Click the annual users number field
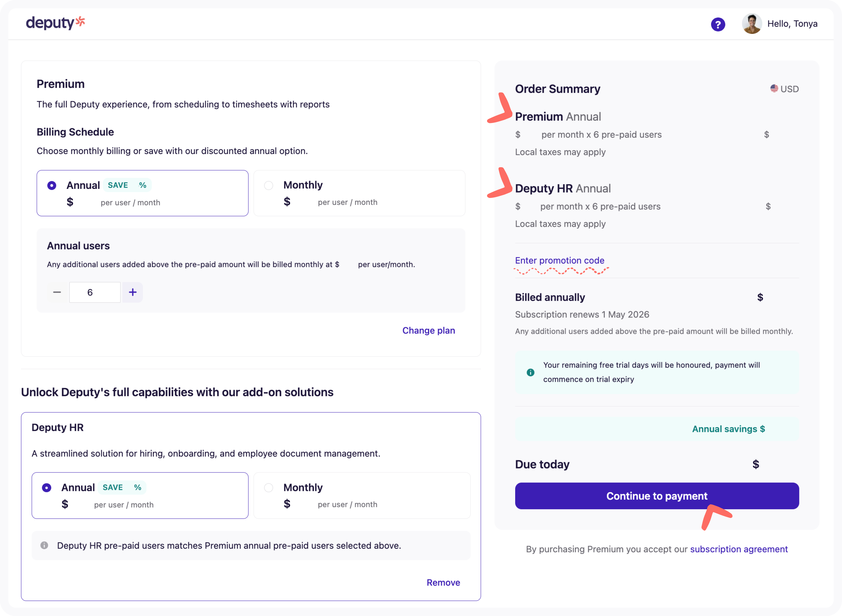 pyautogui.click(x=95, y=292)
